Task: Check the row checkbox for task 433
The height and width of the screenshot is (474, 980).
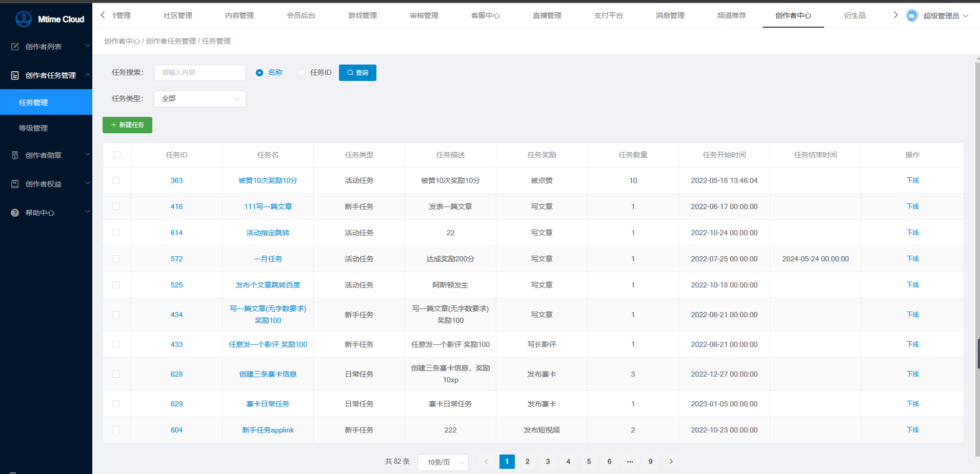Action: [116, 344]
